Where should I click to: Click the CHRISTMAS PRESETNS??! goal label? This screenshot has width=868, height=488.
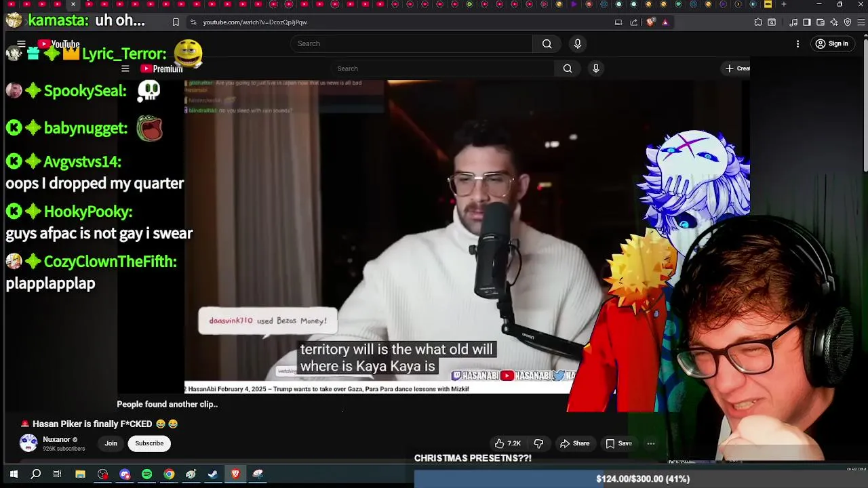pyautogui.click(x=473, y=458)
